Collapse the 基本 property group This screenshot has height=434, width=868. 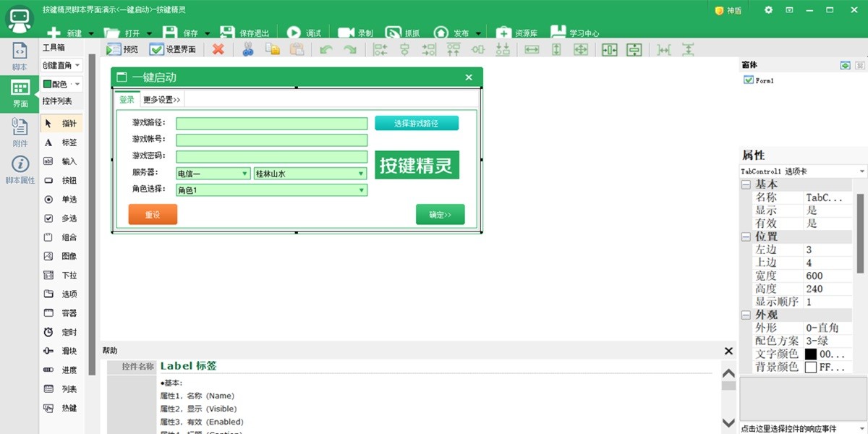pyautogui.click(x=746, y=184)
